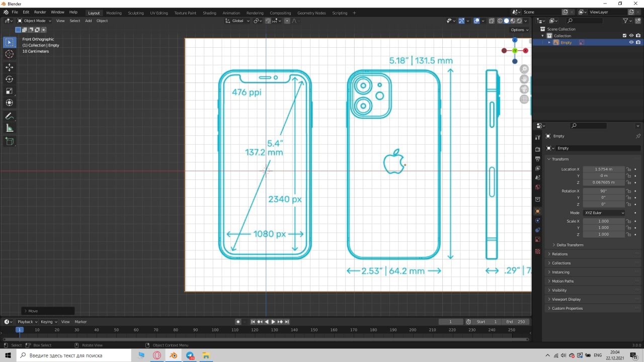Click the zoom magnifier viewport gizmo
The height and width of the screenshot is (362, 644).
(x=524, y=69)
